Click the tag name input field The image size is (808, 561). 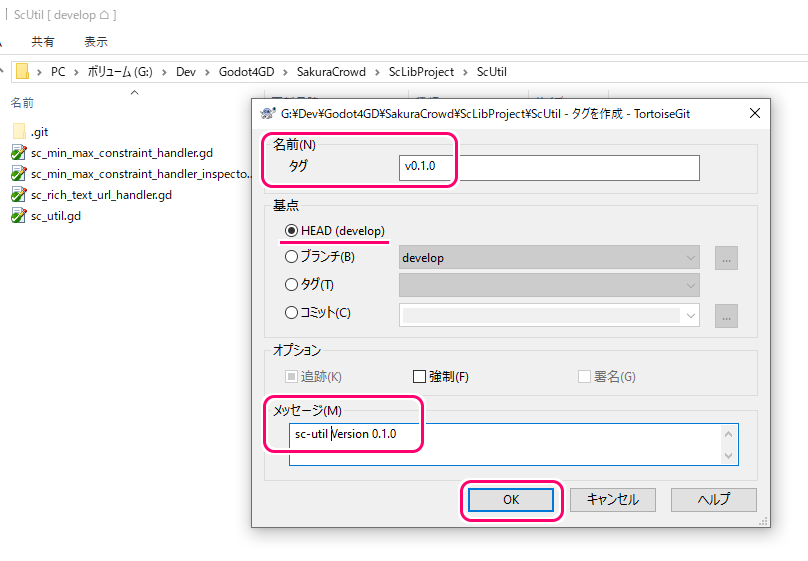(548, 167)
